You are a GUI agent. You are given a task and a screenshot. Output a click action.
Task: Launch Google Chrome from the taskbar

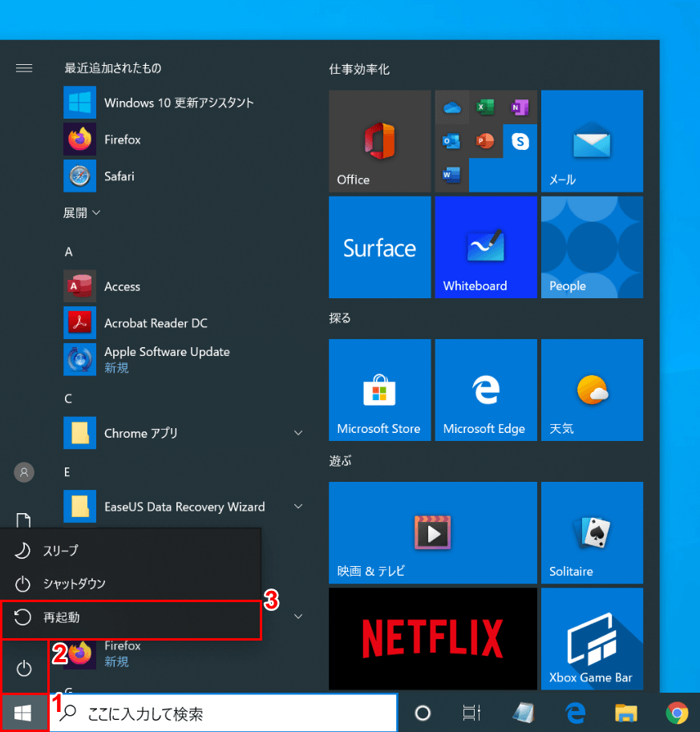tap(677, 713)
